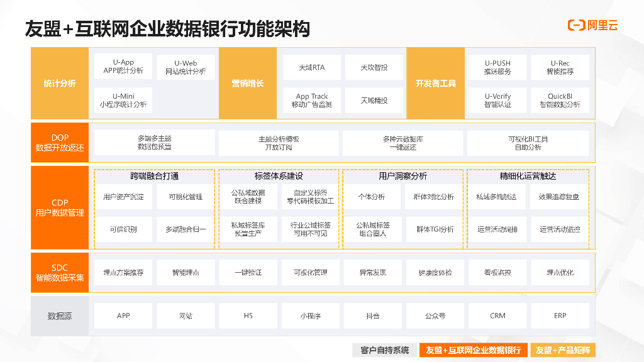
Task: Click the 异常发现 box
Action: [373, 273]
